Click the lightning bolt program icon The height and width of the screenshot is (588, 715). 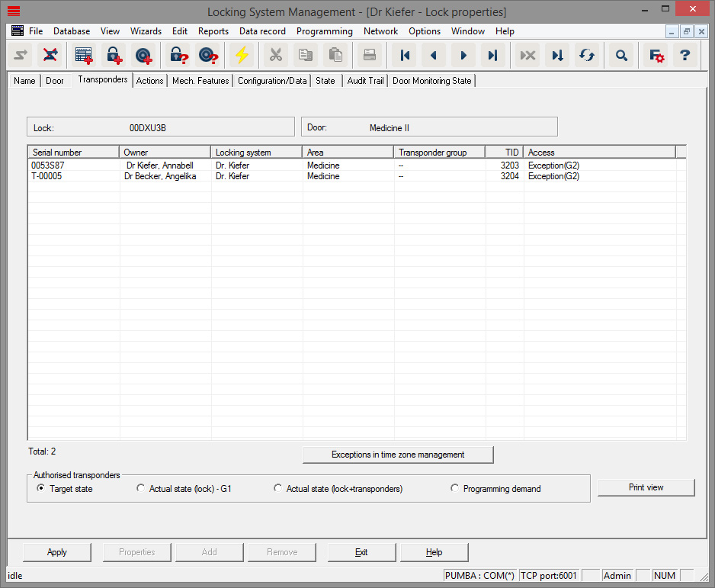(242, 55)
